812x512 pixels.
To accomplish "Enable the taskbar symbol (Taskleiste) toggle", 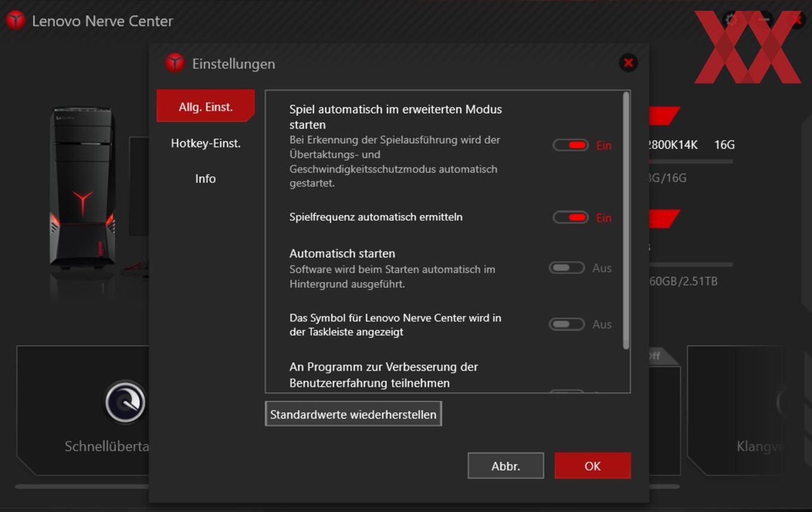I will point(567,324).
